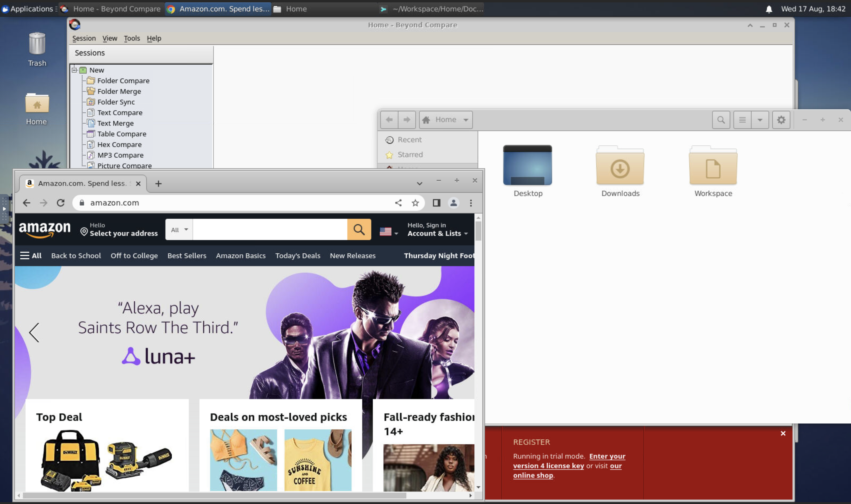Open Chrome's side panel icon
Viewport: 851px width, 504px height.
436,203
